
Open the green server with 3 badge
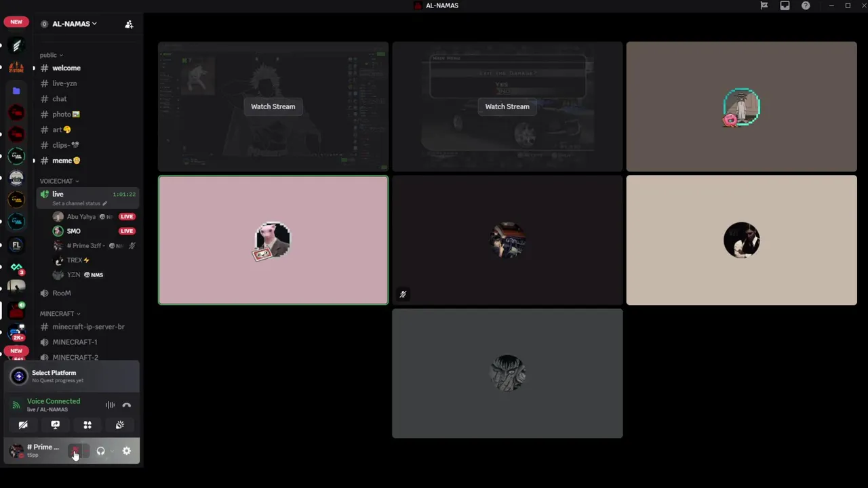point(16,268)
